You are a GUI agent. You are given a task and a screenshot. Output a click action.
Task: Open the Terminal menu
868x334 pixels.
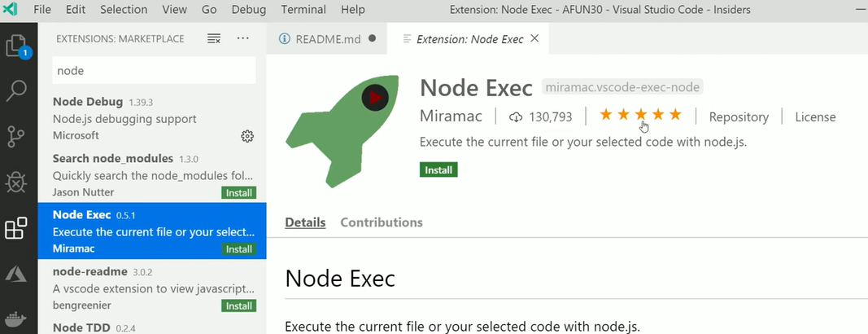303,10
